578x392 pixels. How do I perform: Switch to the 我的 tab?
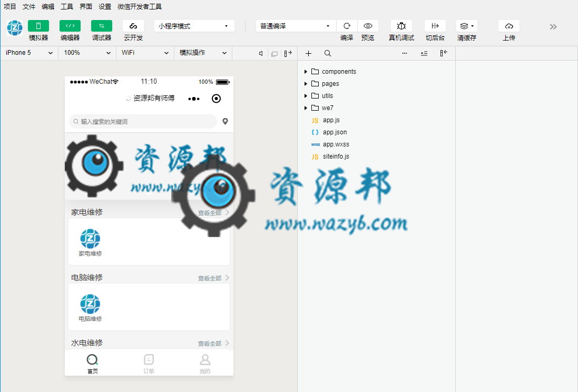tap(205, 364)
